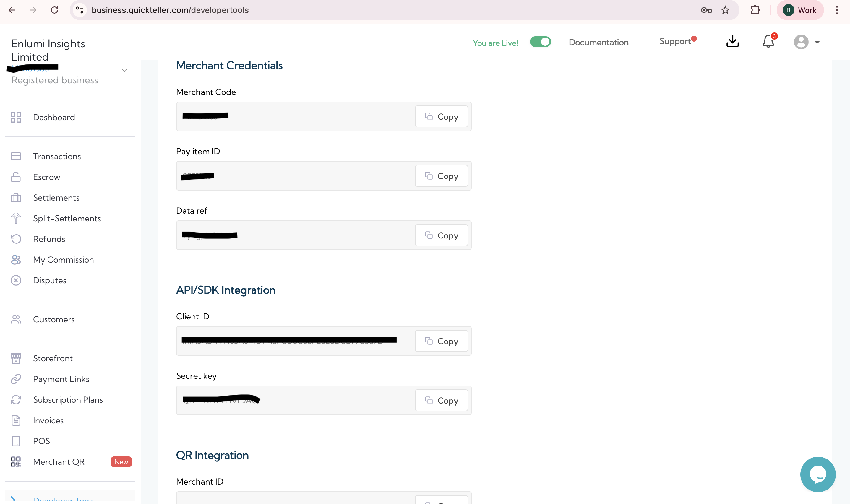This screenshot has height=504, width=850.
Task: Copy the Secret key
Action: click(441, 400)
